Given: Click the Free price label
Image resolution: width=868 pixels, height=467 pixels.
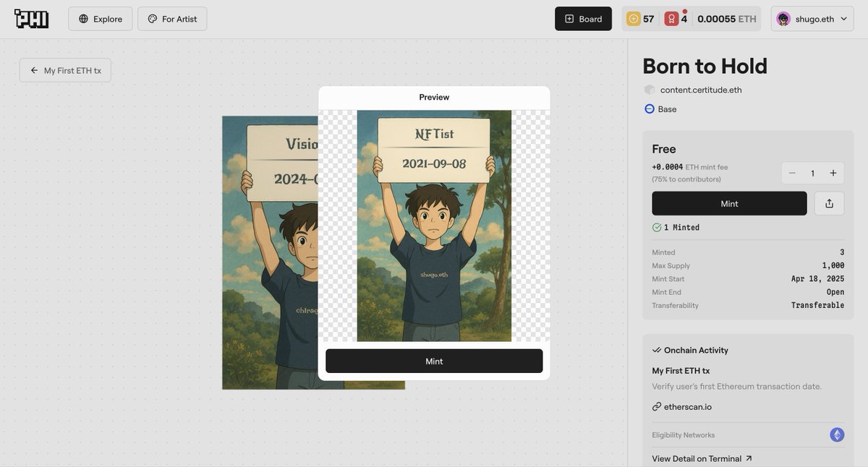Looking at the screenshot, I should [664, 149].
